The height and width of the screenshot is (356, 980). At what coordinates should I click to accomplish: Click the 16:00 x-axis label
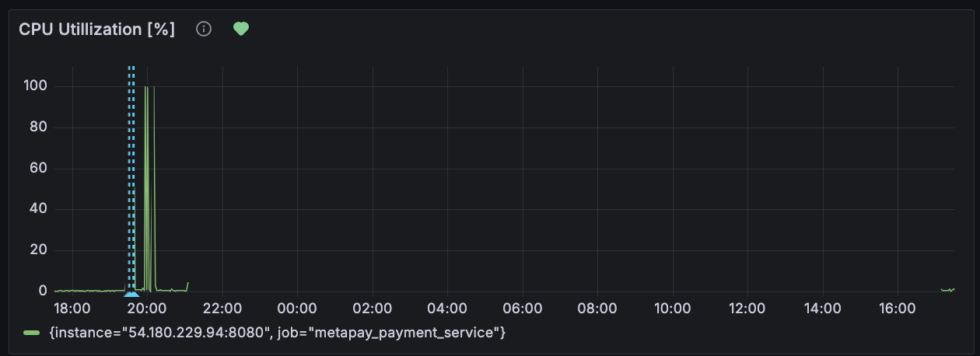pyautogui.click(x=898, y=309)
